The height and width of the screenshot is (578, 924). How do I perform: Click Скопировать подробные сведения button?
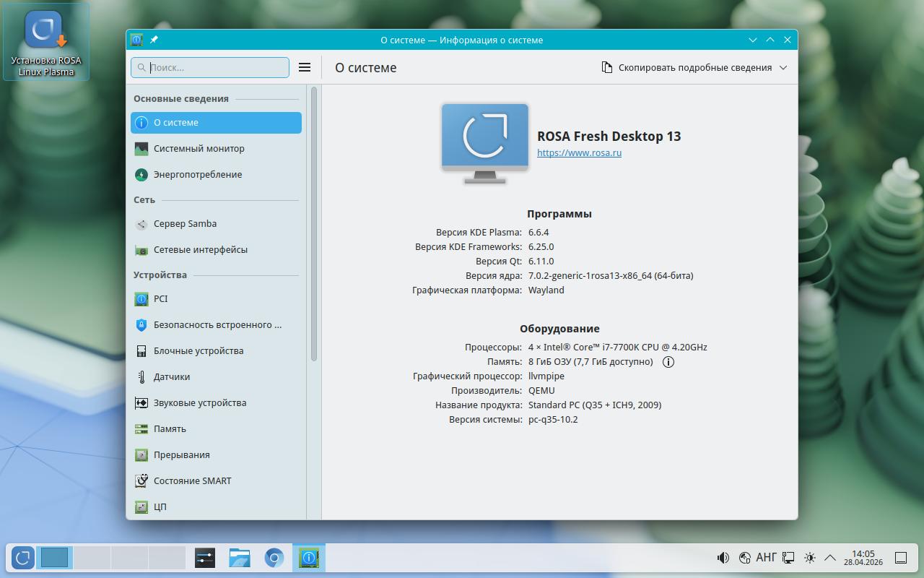pyautogui.click(x=687, y=68)
